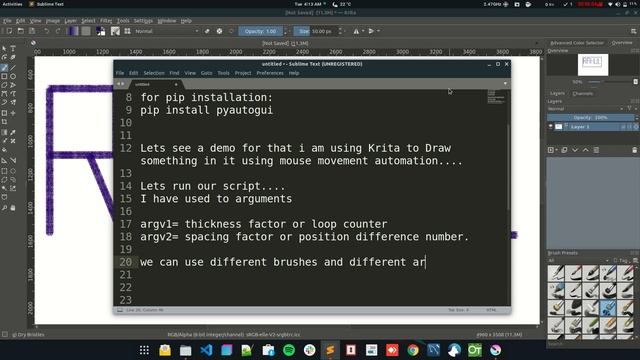Click the foreground/background color swatch

tap(100, 31)
